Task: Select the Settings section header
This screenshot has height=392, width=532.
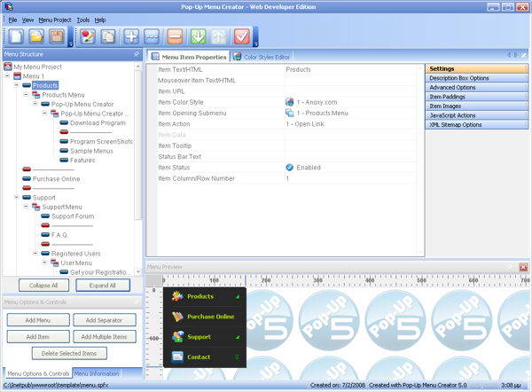Action: [x=477, y=68]
